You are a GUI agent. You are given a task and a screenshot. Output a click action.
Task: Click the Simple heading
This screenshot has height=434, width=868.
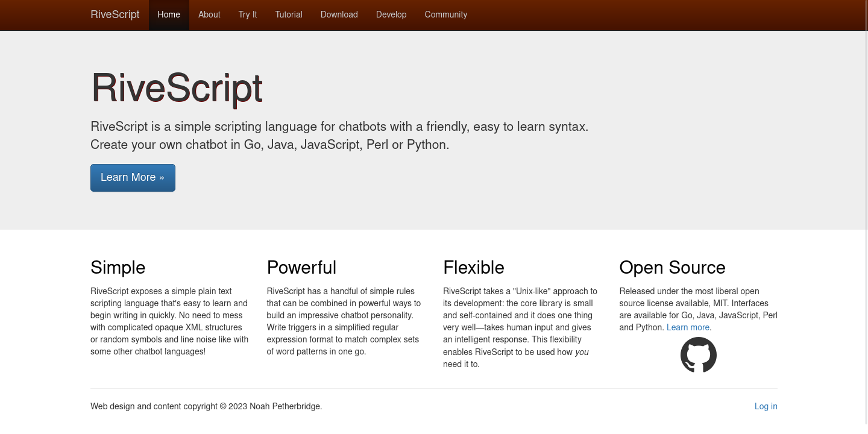coord(118,267)
